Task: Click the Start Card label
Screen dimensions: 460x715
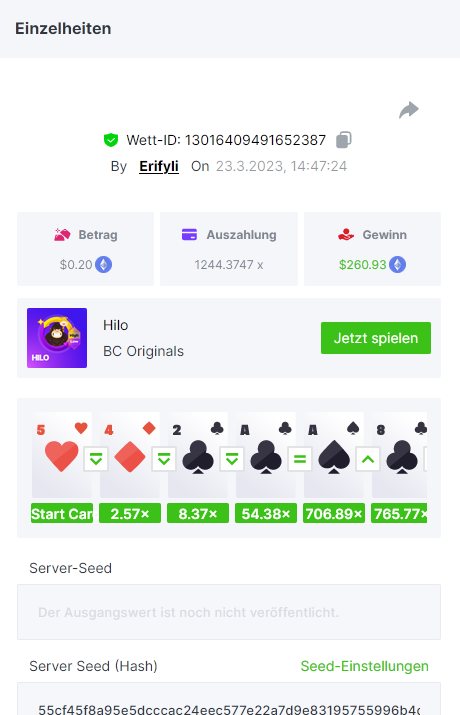Action: pos(62,513)
